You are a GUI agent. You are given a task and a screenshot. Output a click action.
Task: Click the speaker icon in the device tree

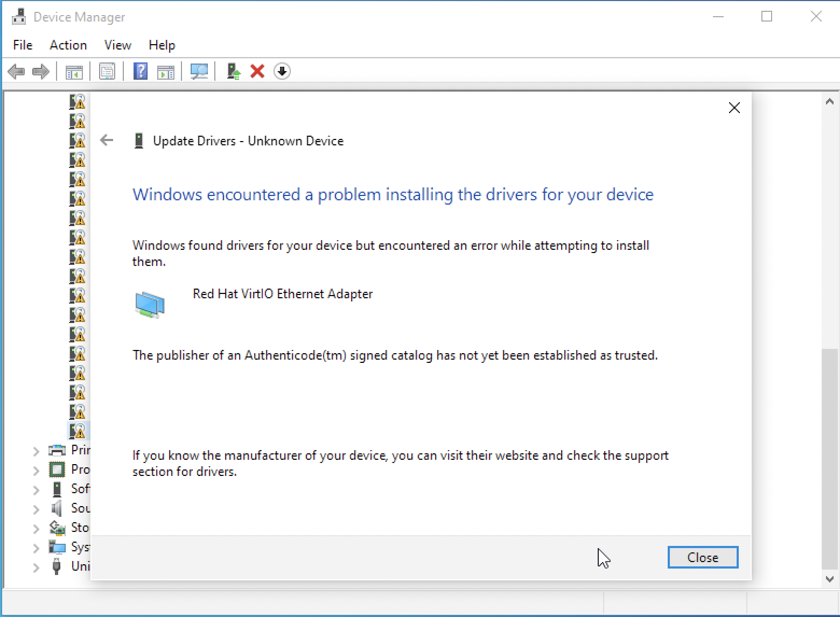(57, 508)
